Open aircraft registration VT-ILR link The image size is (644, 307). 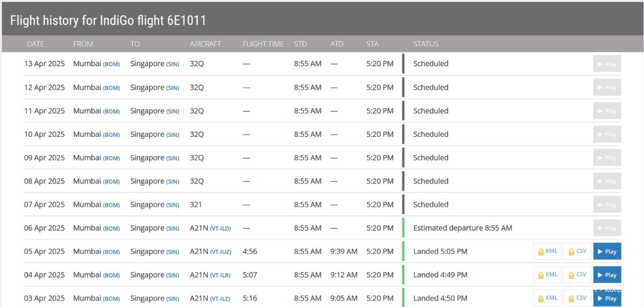click(220, 275)
